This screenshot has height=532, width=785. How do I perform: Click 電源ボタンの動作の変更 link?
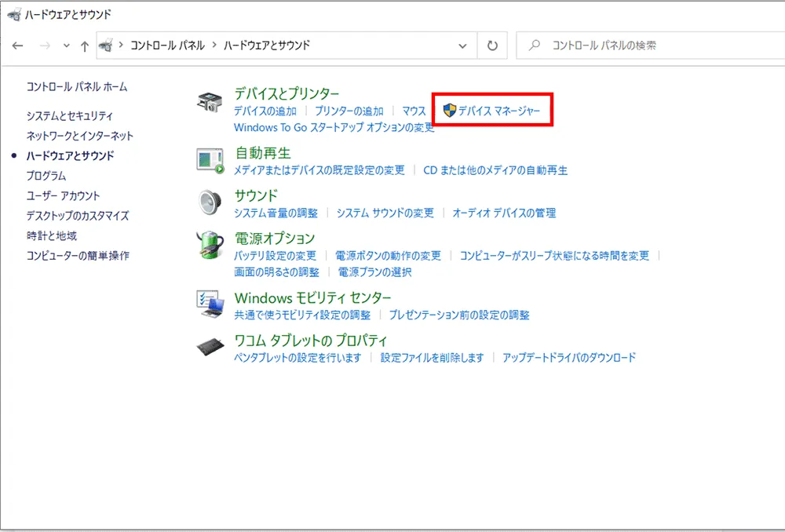pyautogui.click(x=388, y=255)
